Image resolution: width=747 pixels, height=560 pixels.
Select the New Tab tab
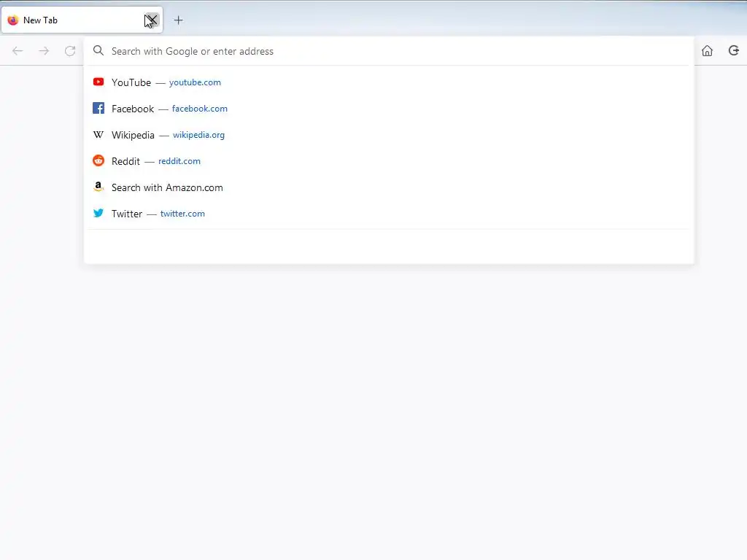(x=82, y=20)
